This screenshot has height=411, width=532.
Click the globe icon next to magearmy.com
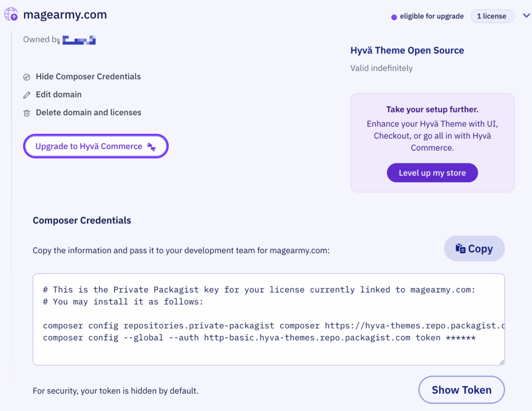click(11, 14)
